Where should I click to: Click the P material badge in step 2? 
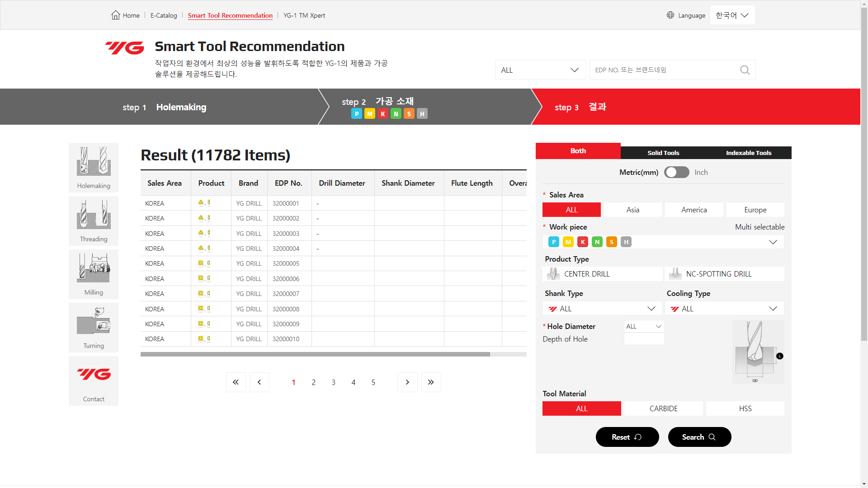click(x=357, y=114)
